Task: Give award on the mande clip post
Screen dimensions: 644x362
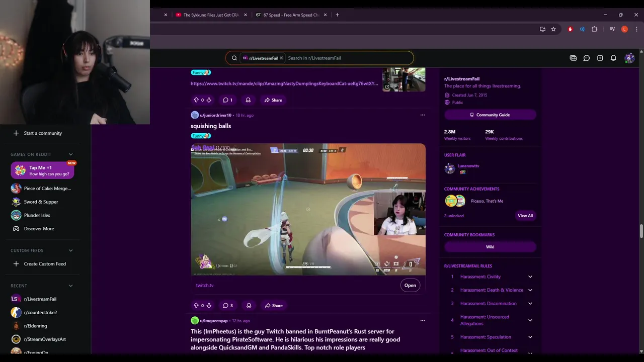Action: click(x=249, y=100)
